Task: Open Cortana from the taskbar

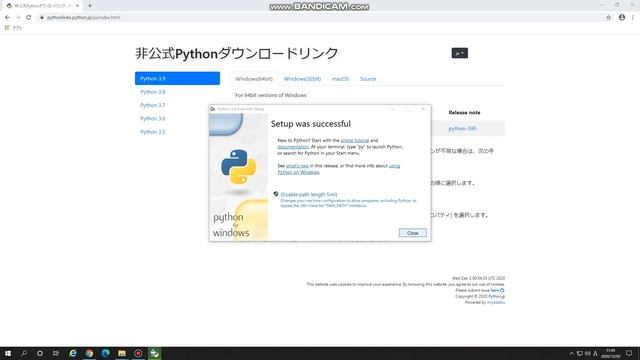Action: (40, 353)
